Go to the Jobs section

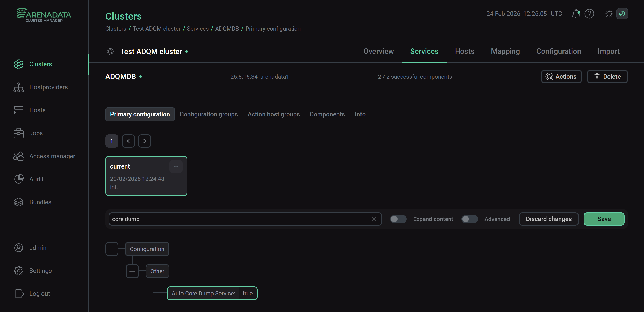point(36,133)
